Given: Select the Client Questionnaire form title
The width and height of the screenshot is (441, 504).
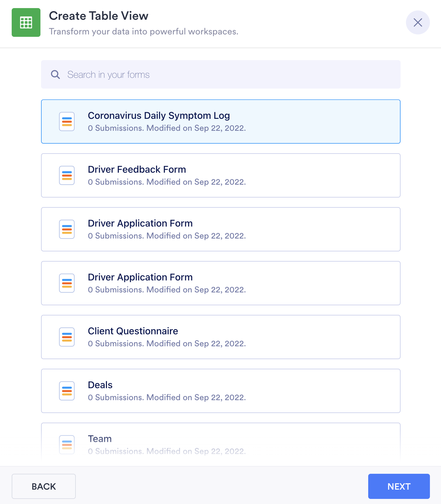Looking at the screenshot, I should point(133,331).
